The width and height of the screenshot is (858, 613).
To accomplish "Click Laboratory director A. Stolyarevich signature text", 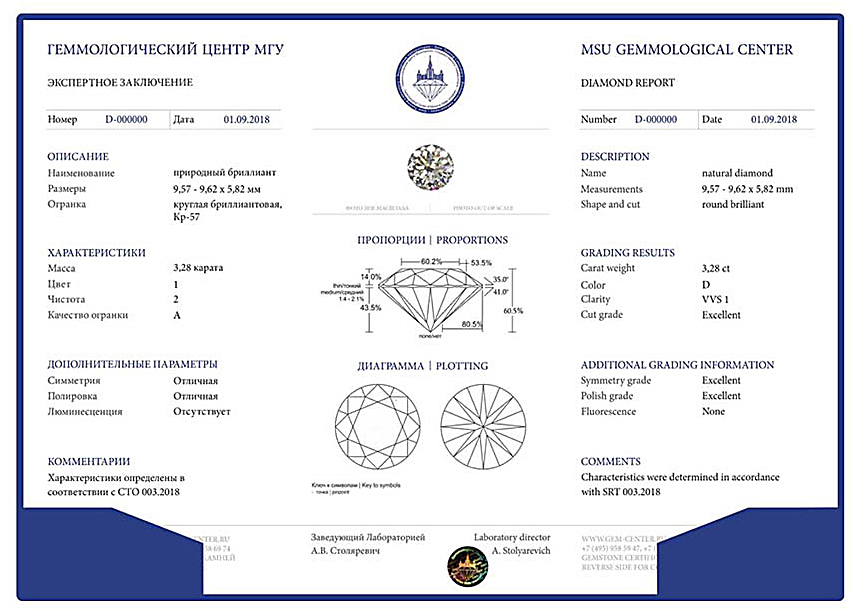I will click(x=511, y=545).
